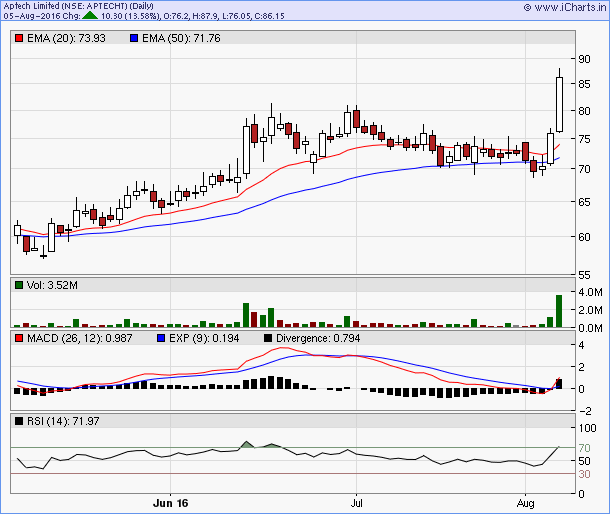Image resolution: width=610 pixels, height=514 pixels.
Task: Select the EMA (50): 71.76 label
Action: pos(181,38)
